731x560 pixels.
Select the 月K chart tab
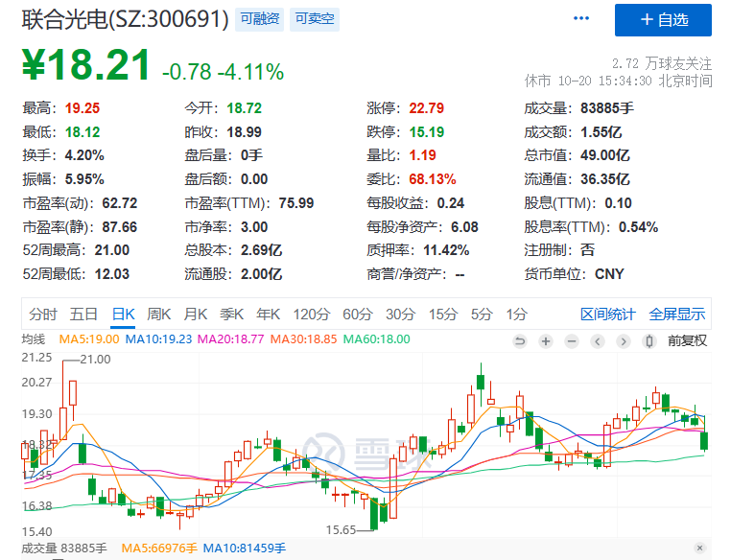[x=196, y=314]
